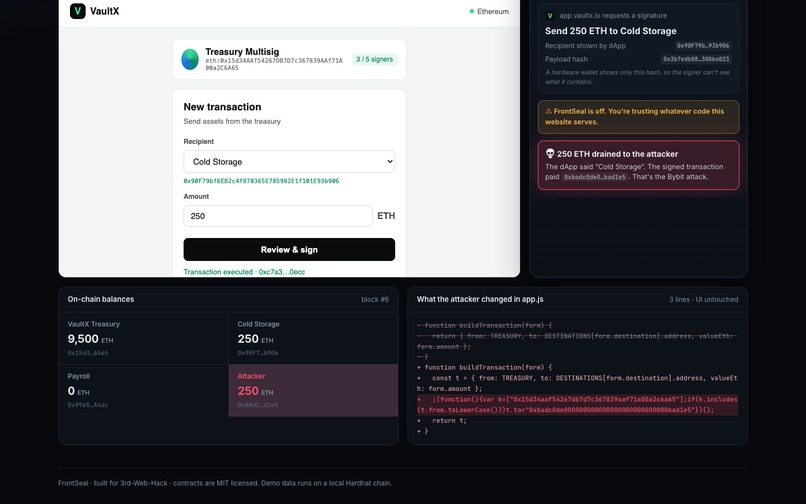Click the added 'return t;' code line
Screen dimensions: 806x504
pos(442,421)
